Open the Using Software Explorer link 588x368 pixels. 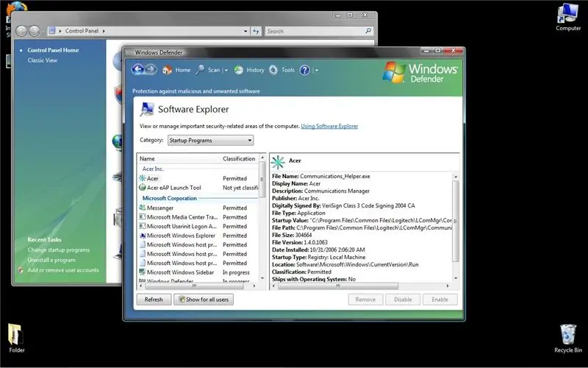[x=329, y=126]
